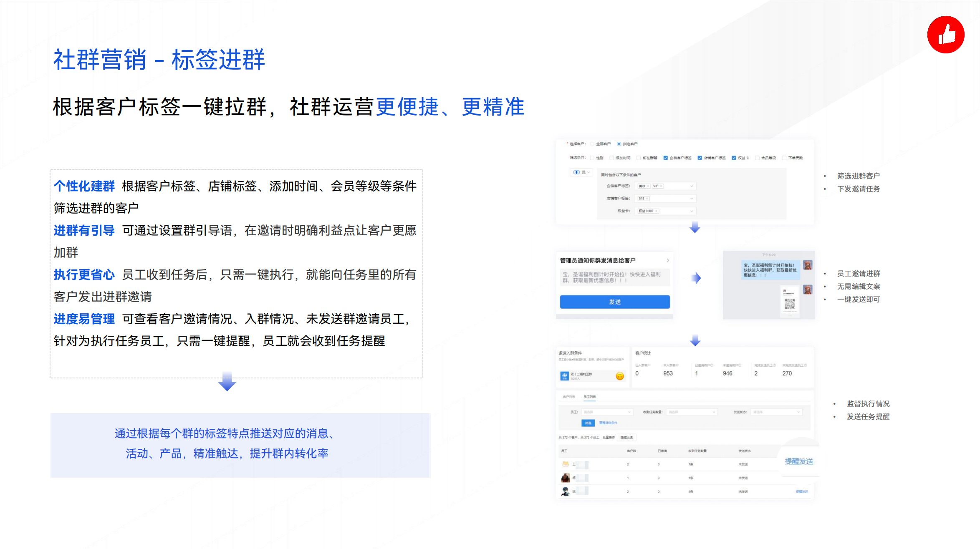The width and height of the screenshot is (980, 549).
Task: Click the already-invited customers info icon
Action: pyautogui.click(x=712, y=365)
